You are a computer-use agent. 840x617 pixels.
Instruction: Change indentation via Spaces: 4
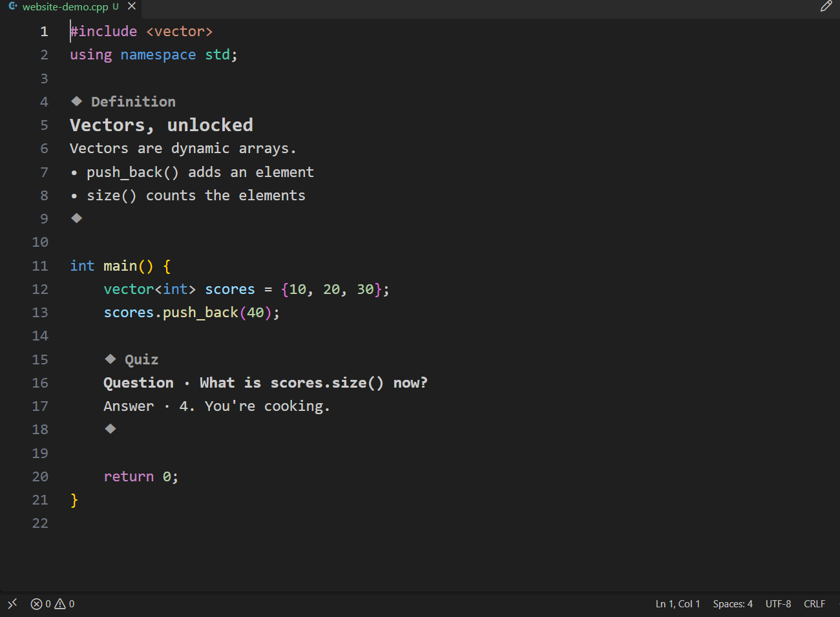click(x=733, y=603)
